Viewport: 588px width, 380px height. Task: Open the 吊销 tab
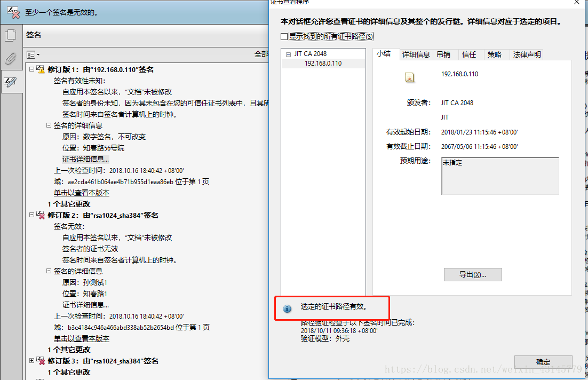coord(443,54)
